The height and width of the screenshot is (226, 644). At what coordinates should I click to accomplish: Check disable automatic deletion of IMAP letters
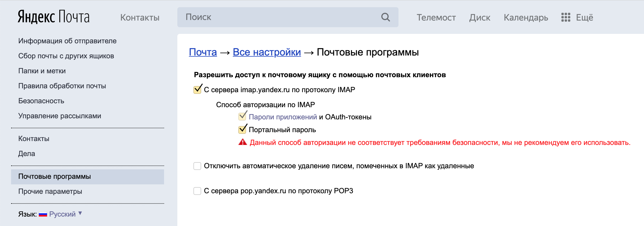197,166
